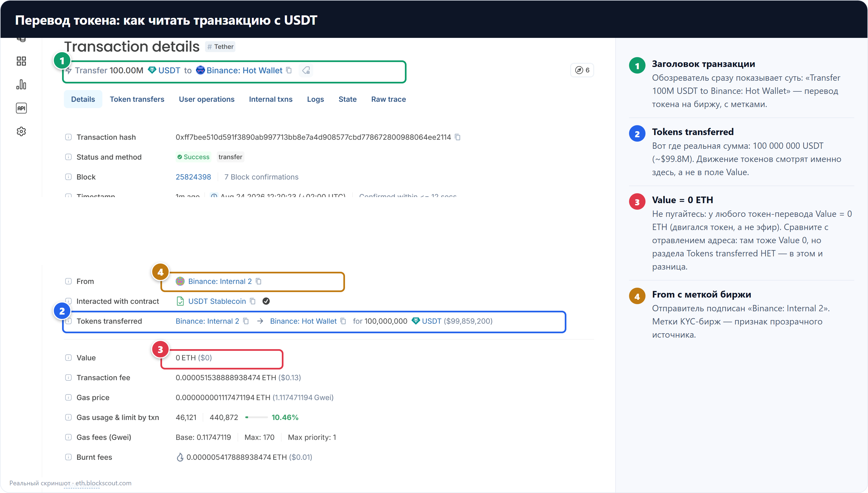Viewport: 868px width, 493px height.
Task: Open settings gear in the sidebar
Action: (21, 131)
